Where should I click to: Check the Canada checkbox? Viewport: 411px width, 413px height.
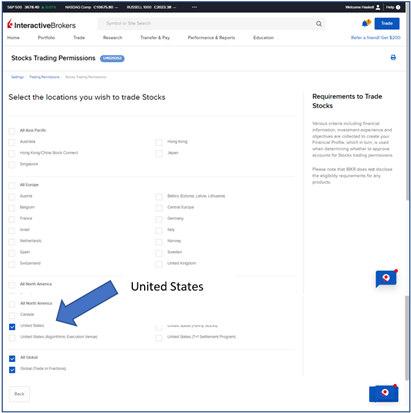pos(12,315)
